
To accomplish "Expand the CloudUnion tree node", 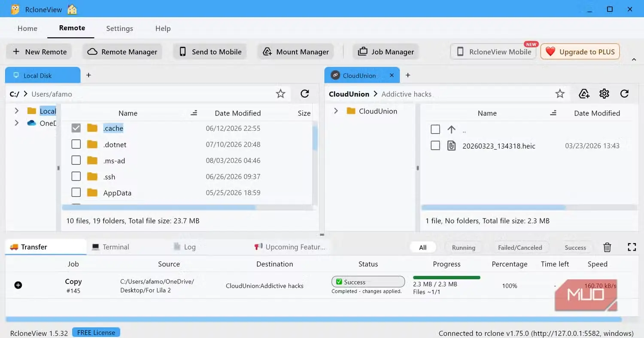I will pos(336,111).
